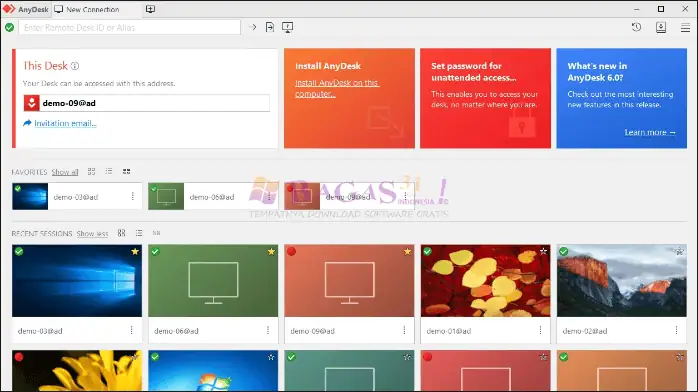Image resolution: width=698 pixels, height=392 pixels.
Task: Open recent session demo-01@ad autumn leaves thumbnail
Action: coord(486,281)
